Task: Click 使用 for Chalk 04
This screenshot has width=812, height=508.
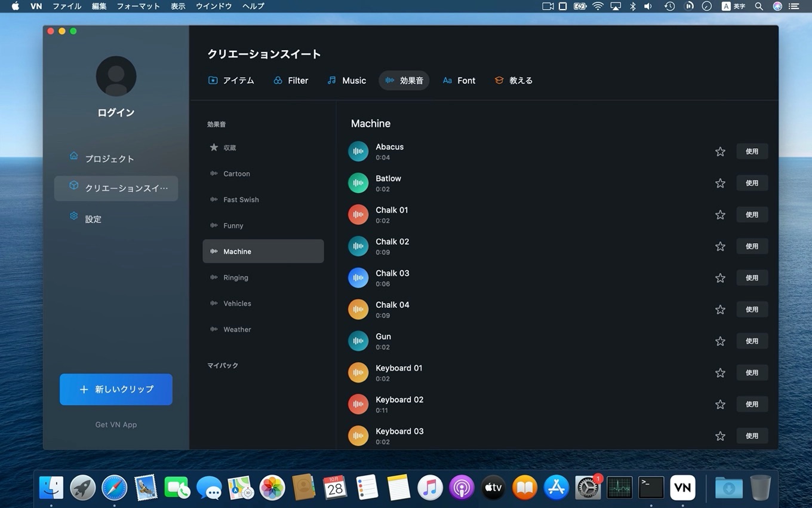Action: coord(752,310)
